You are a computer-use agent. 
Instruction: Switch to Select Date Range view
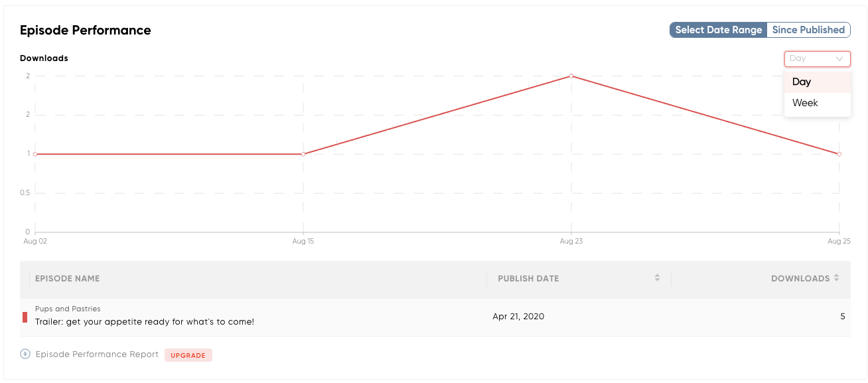(718, 30)
